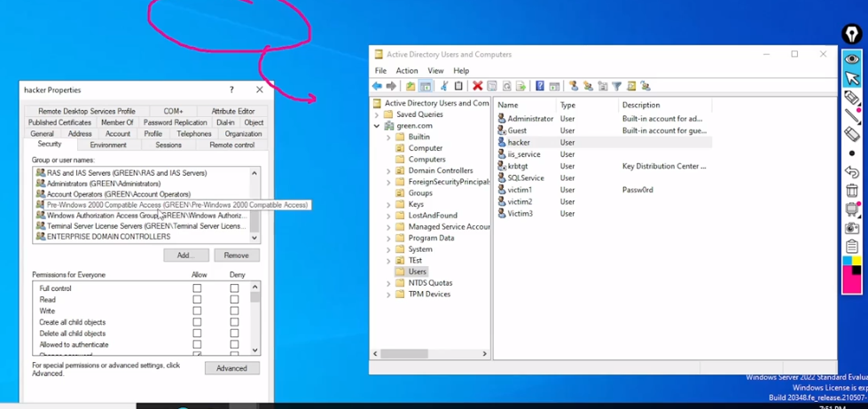Select the yellow color swatch
868x409 pixels.
point(857,261)
